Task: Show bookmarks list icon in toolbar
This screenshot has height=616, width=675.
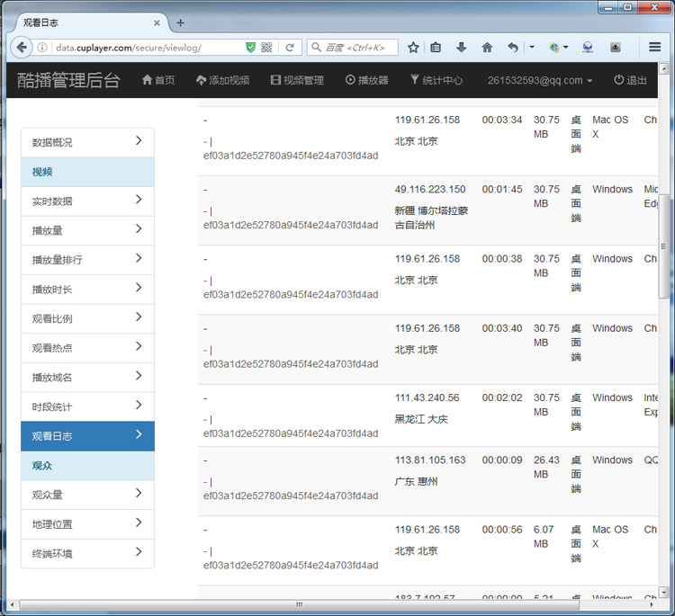Action: [436, 48]
